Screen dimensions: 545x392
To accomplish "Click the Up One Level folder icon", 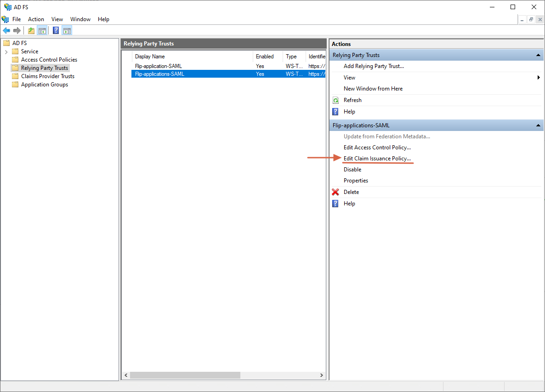I will point(31,31).
